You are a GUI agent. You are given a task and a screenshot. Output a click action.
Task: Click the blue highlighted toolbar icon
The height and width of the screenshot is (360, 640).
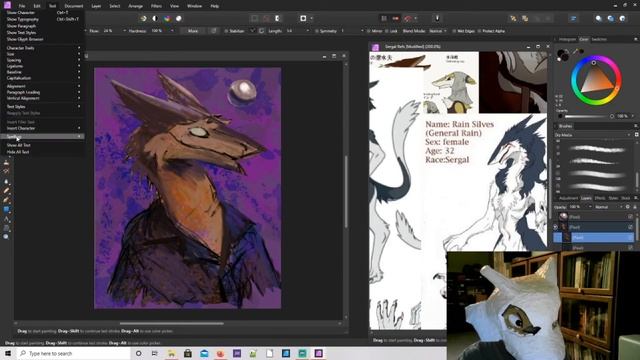[573, 18]
